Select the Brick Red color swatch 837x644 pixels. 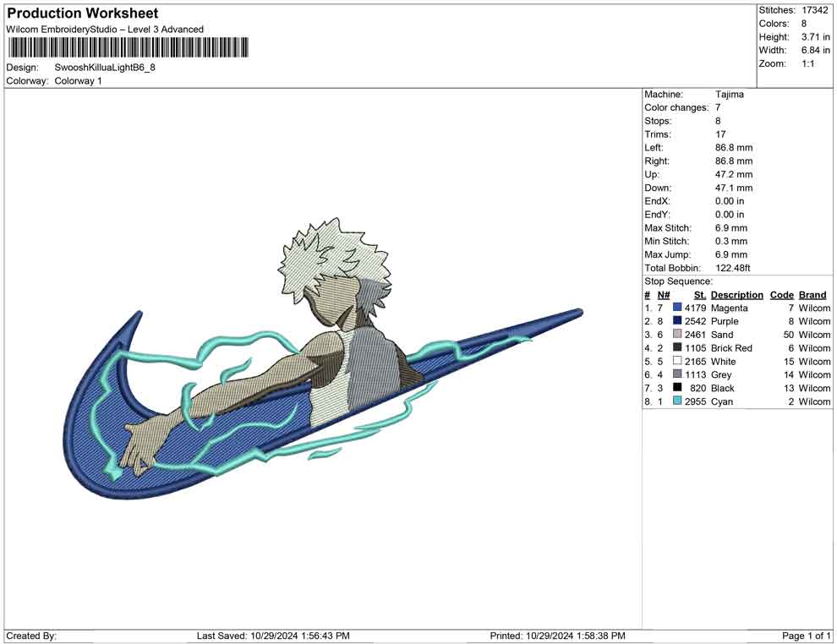click(x=677, y=347)
